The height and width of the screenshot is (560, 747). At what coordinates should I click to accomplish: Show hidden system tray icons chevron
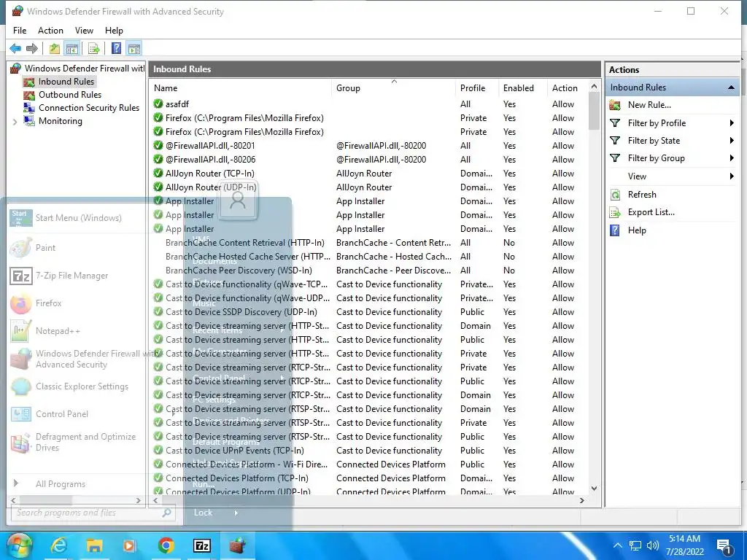[617, 545]
